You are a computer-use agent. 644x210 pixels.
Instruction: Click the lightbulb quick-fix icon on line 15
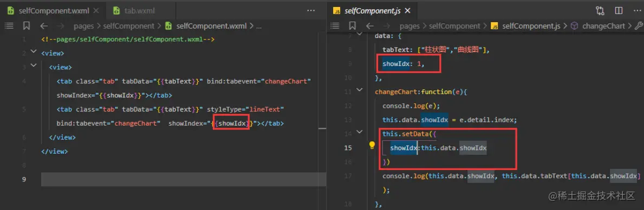[372, 145]
